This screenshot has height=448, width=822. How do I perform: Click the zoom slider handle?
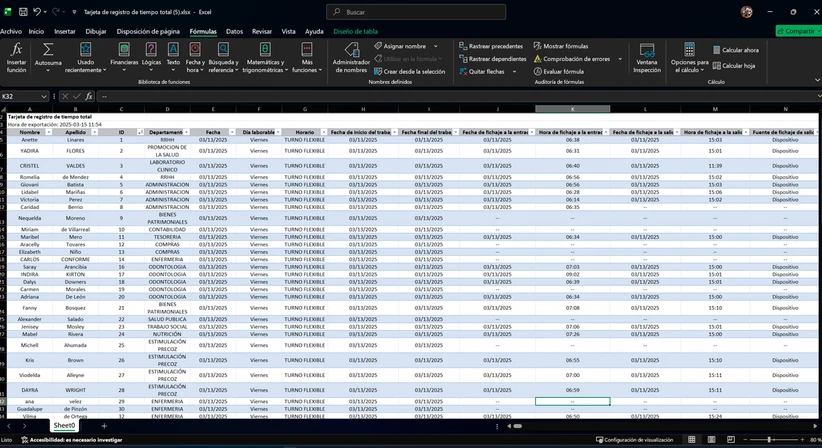click(x=769, y=440)
